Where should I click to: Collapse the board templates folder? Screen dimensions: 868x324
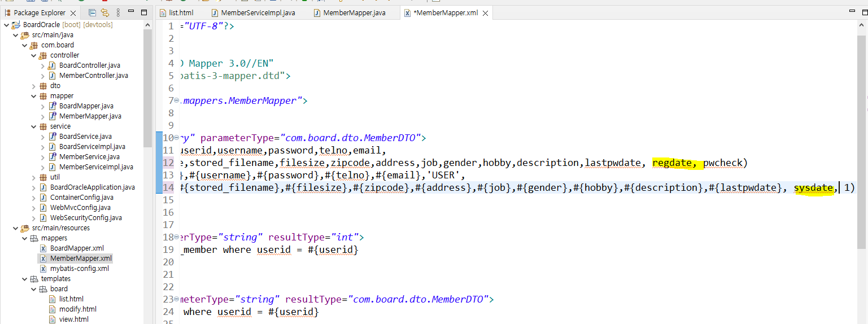(x=33, y=289)
